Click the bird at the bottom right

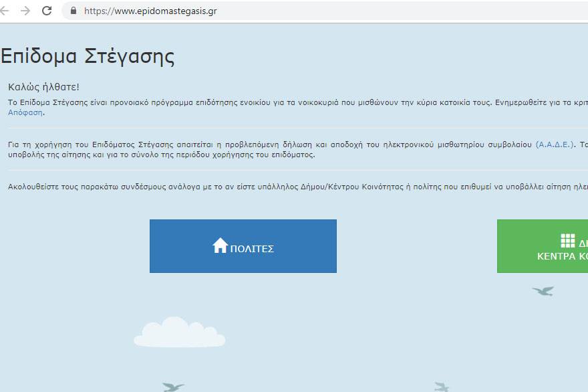(441, 386)
